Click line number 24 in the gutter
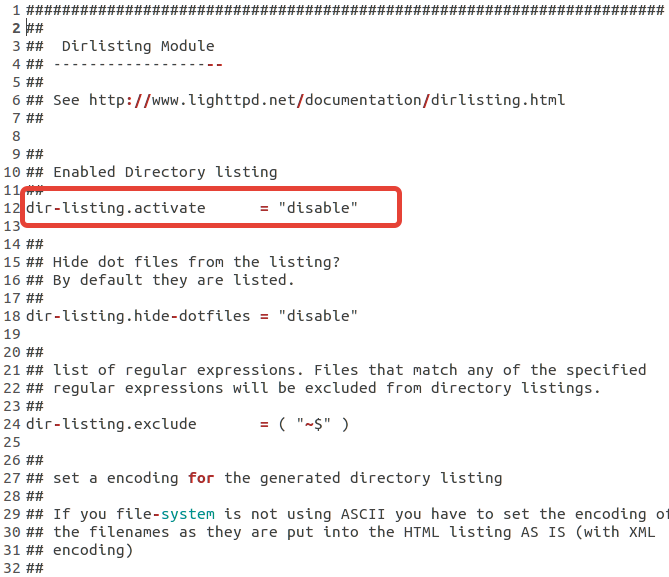Image resolution: width=669 pixels, height=577 pixels. click(12, 424)
